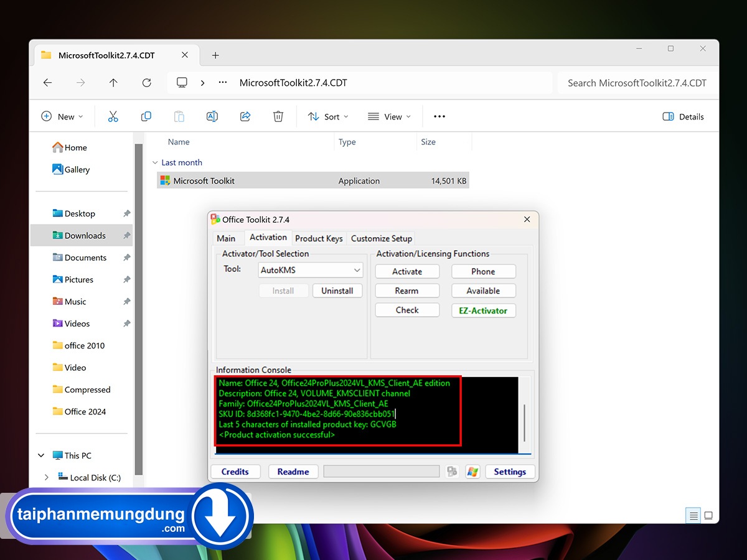The height and width of the screenshot is (560, 747).
Task: Select Downloads in navigation pane
Action: [81, 236]
